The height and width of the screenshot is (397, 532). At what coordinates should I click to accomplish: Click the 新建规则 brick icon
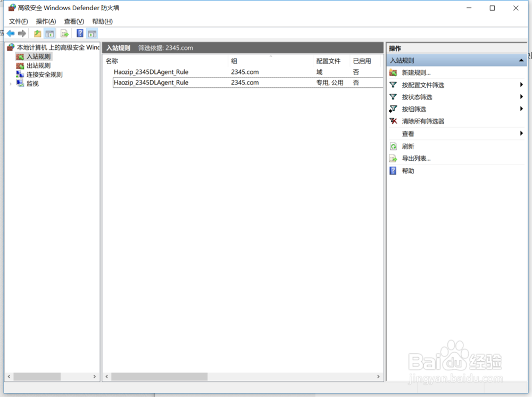pos(393,72)
